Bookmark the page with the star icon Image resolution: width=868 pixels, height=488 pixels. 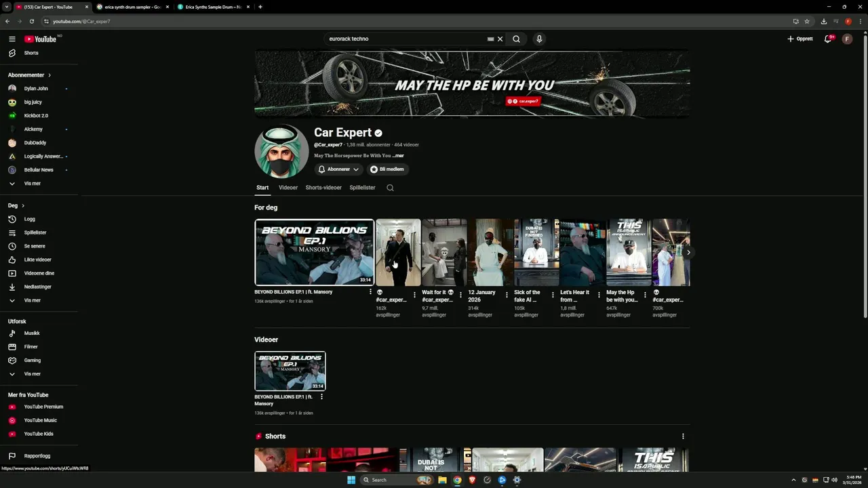[x=807, y=21]
